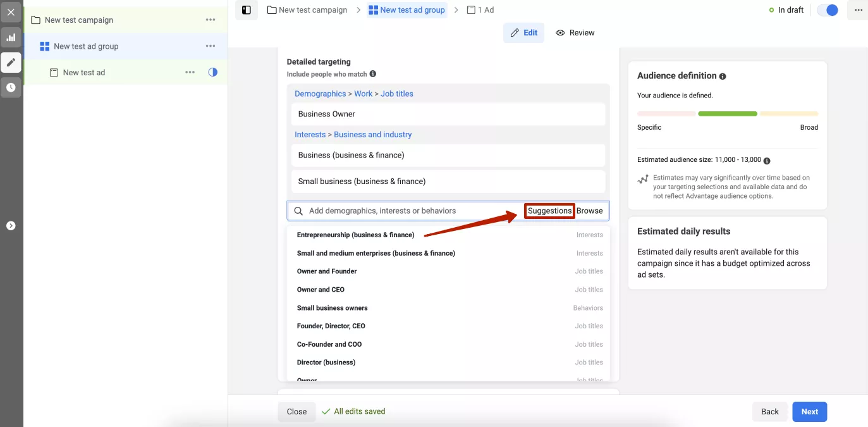Click the magnifier icon in targeting search
Viewport: 868px width, 427px height.
click(298, 211)
